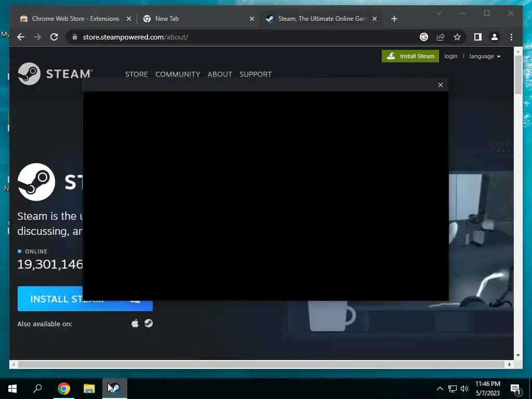Close the Chrome Web Store tab

point(129,19)
